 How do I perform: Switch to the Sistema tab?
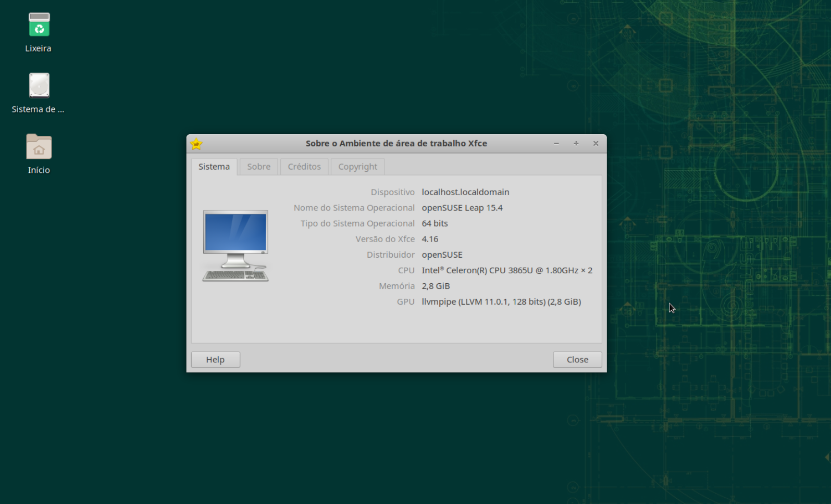(214, 167)
